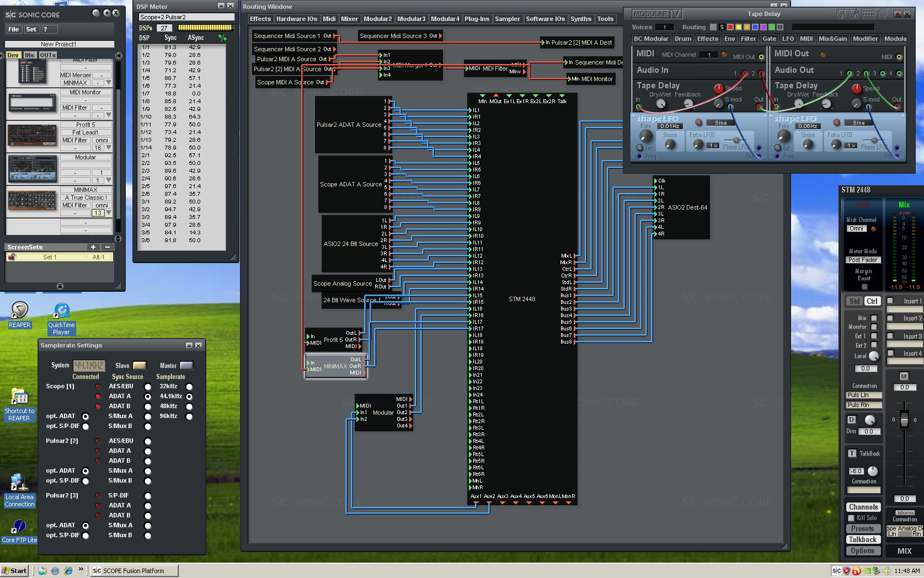The width and height of the screenshot is (924, 578).
Task: Click the round middle button in Sonic Core title bar
Action: tap(106, 13)
